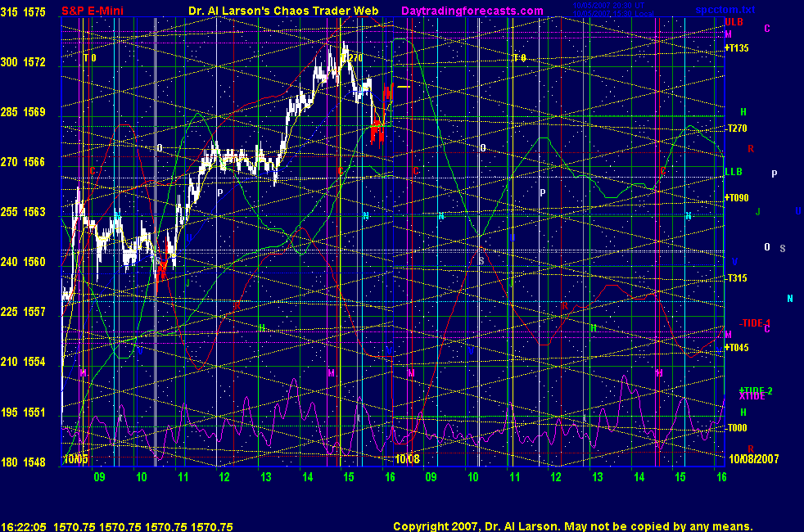The height and width of the screenshot is (532, 804).
Task: Click the magenta "XTIDE" label
Action: (x=752, y=396)
